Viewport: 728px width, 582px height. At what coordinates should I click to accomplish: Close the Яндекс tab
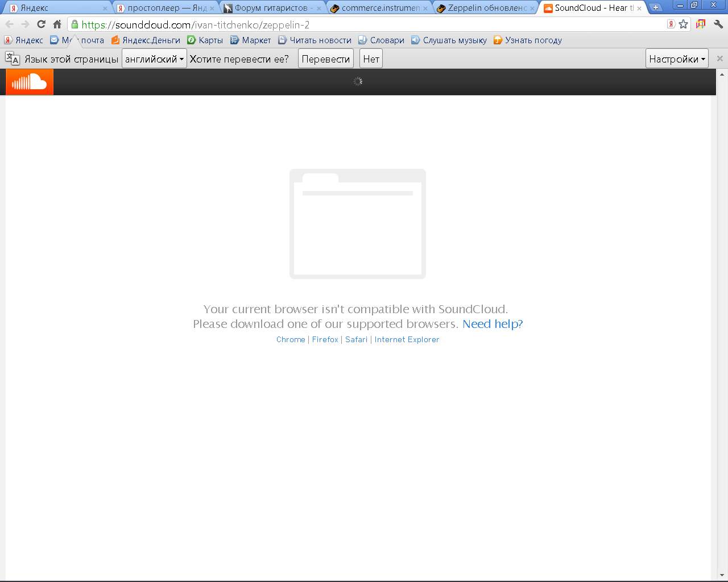(x=105, y=9)
